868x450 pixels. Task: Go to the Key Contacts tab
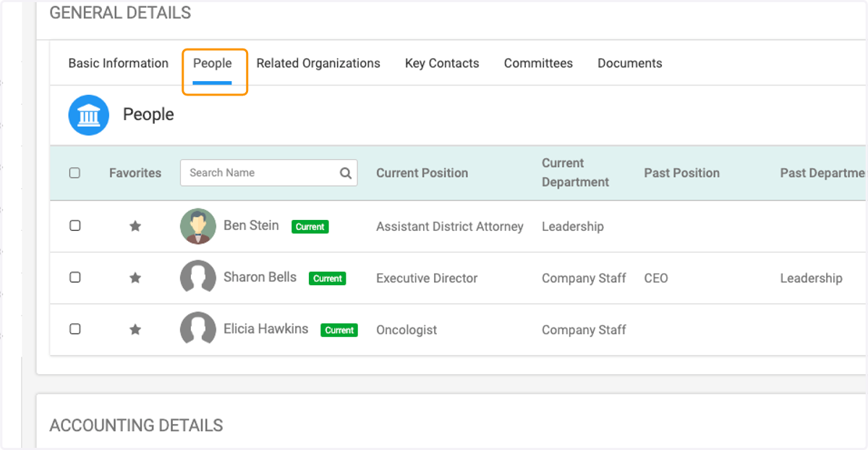click(442, 64)
